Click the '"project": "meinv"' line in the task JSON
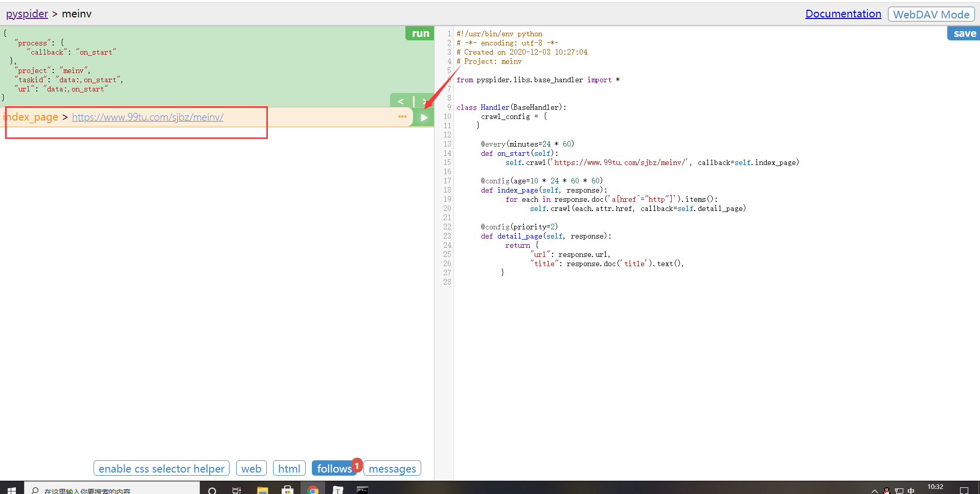This screenshot has width=980, height=494. tap(52, 70)
